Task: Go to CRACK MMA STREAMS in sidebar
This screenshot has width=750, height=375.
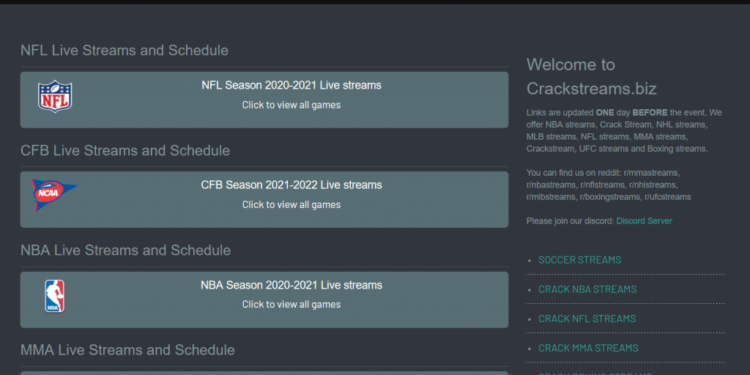Action: point(588,348)
